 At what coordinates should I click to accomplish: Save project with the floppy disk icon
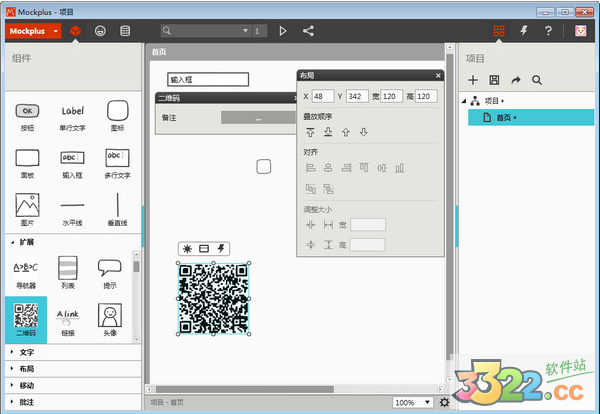(x=494, y=80)
